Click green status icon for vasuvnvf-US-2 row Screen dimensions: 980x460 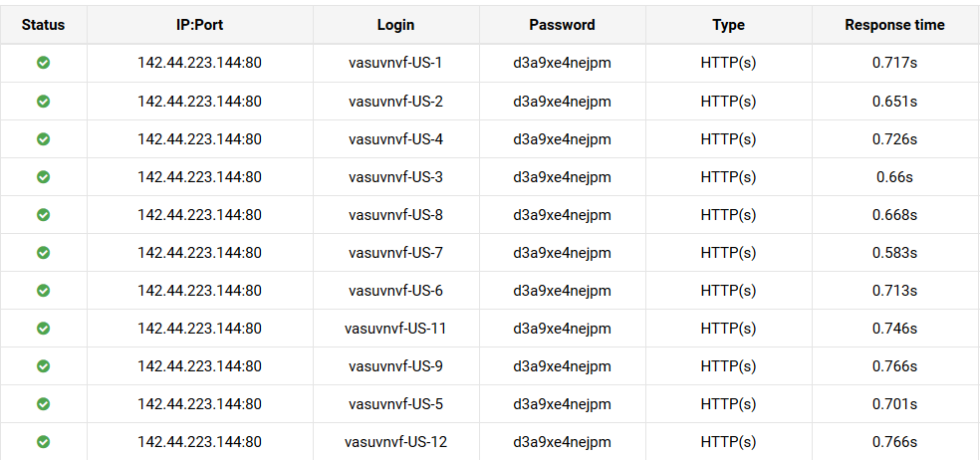pos(43,101)
